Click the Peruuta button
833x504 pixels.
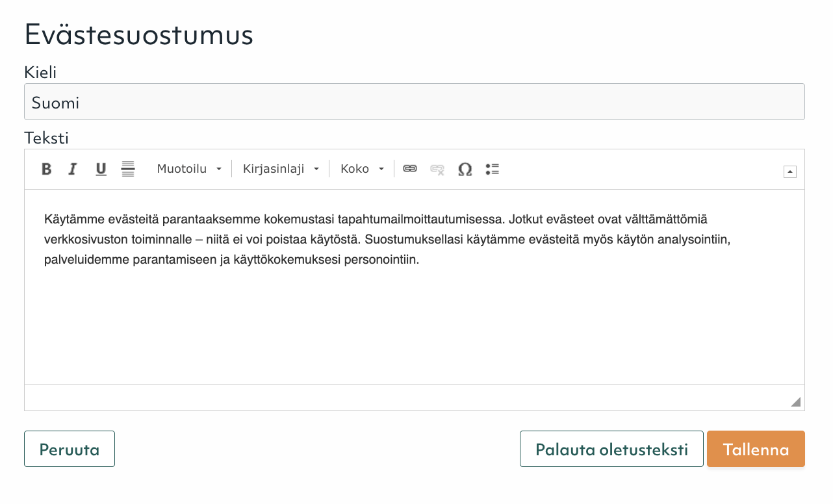[x=70, y=449]
